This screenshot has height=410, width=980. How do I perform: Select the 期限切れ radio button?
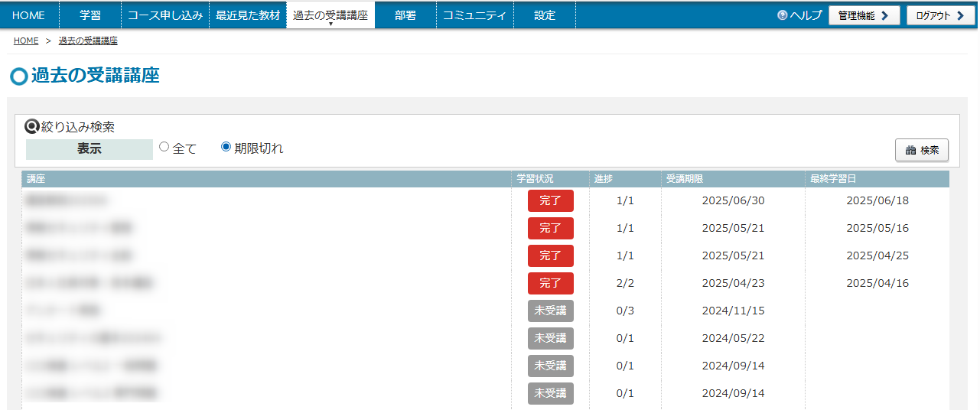(226, 147)
